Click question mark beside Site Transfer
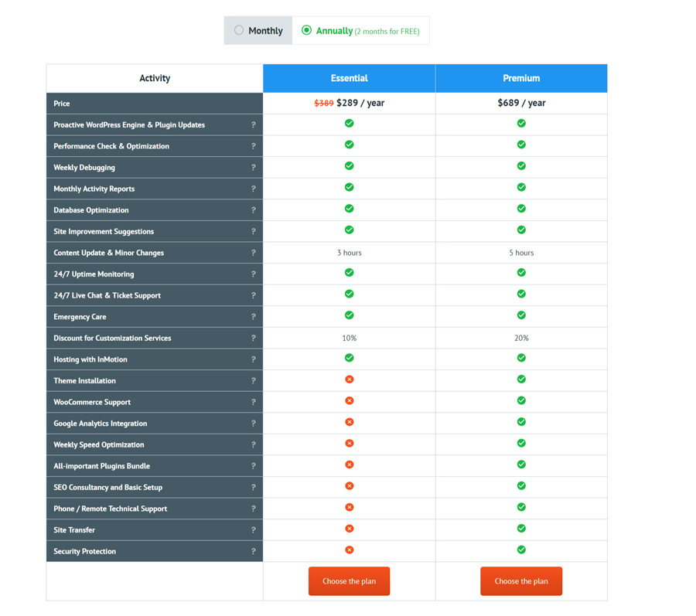The width and height of the screenshot is (696, 616). pyautogui.click(x=253, y=530)
